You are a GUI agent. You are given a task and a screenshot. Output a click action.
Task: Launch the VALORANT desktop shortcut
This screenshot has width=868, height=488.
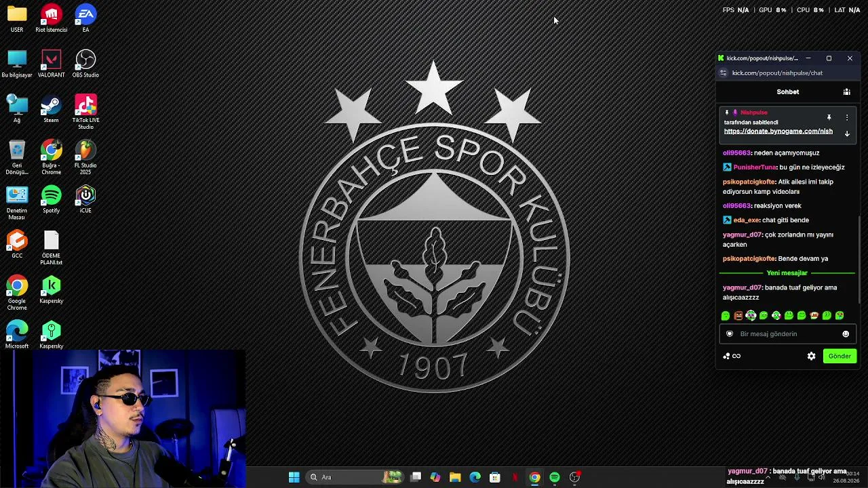pyautogui.click(x=52, y=64)
